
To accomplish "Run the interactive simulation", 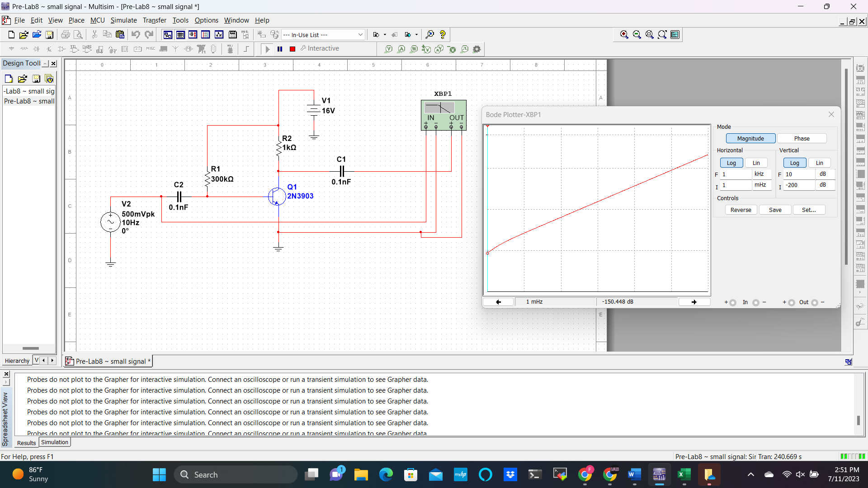I will tap(267, 49).
